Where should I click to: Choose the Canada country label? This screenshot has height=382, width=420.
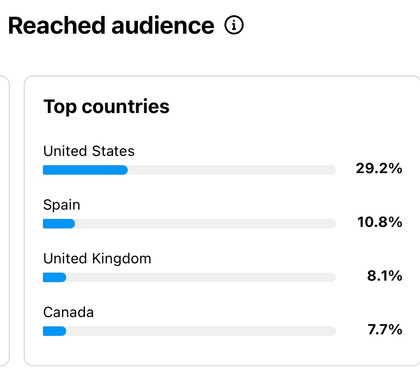68,312
